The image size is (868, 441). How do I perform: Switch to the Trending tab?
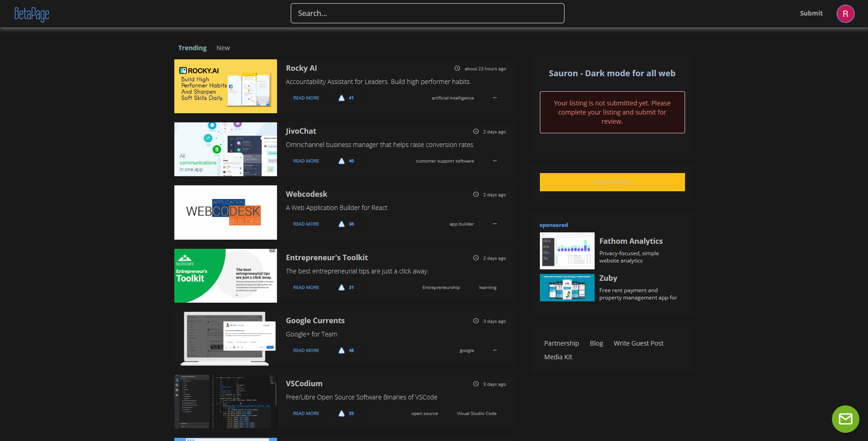click(192, 48)
